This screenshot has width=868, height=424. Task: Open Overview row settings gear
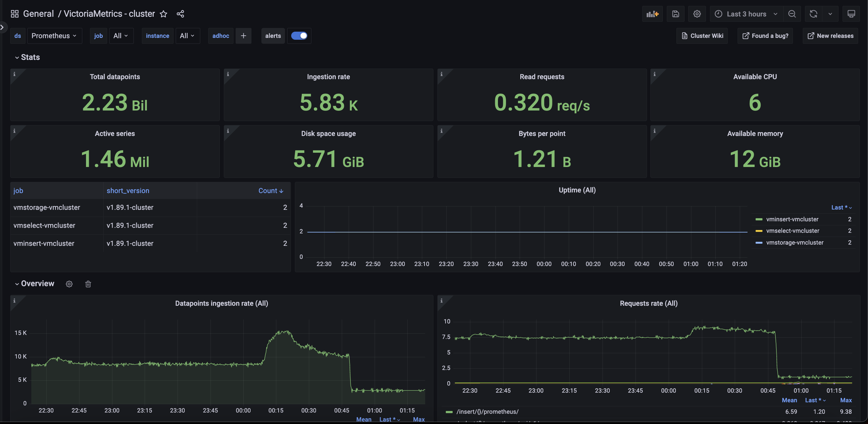[69, 284]
